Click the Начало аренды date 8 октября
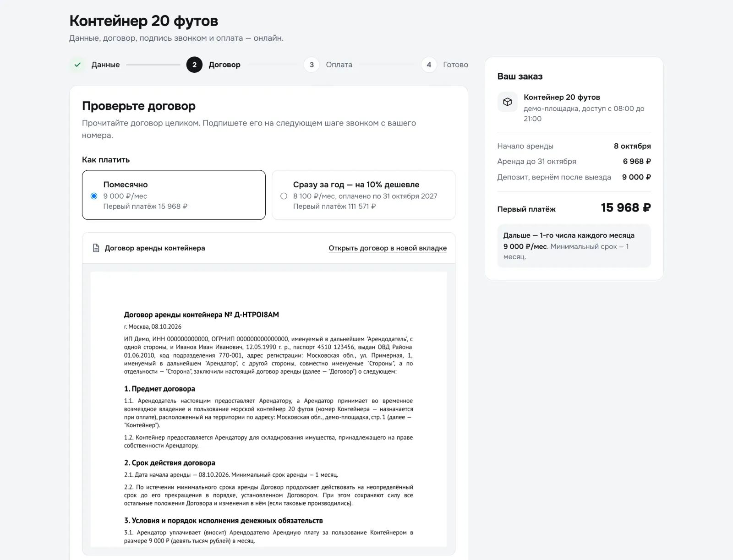733x560 pixels. 632,146
